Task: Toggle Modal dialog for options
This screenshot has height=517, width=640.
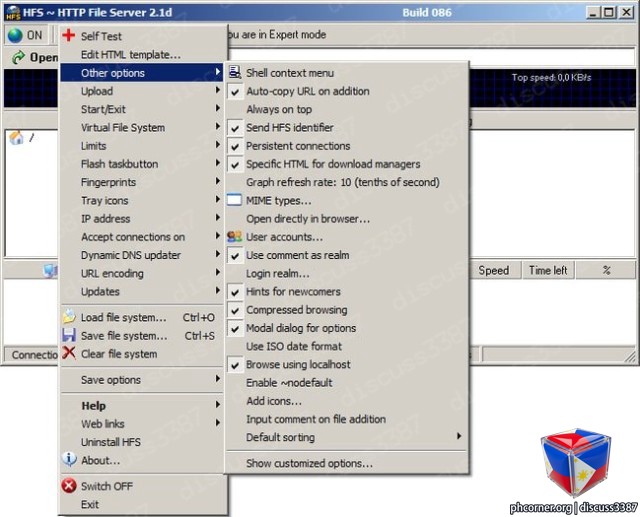Action: (x=347, y=328)
